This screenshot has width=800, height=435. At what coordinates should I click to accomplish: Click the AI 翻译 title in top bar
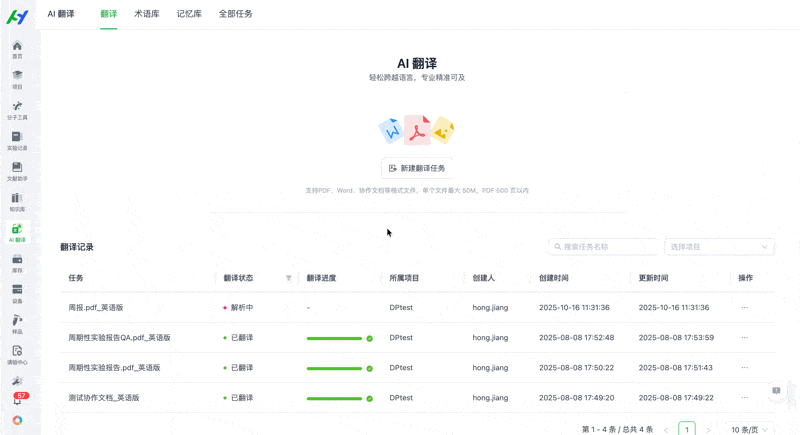coord(61,14)
